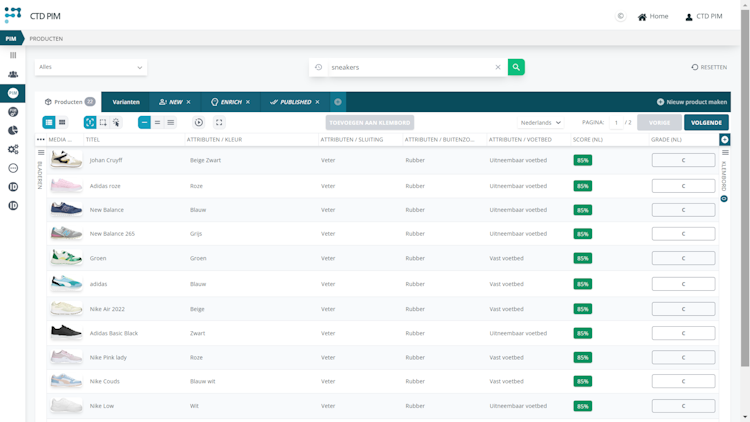Open the Nederlands language dropdown
This screenshot has height=422, width=750.
540,122
